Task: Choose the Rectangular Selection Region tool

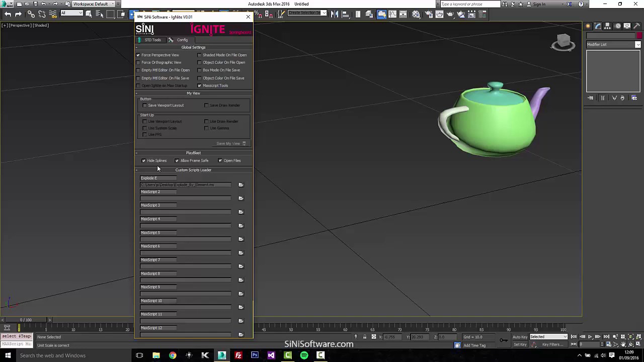Action: pos(111,14)
